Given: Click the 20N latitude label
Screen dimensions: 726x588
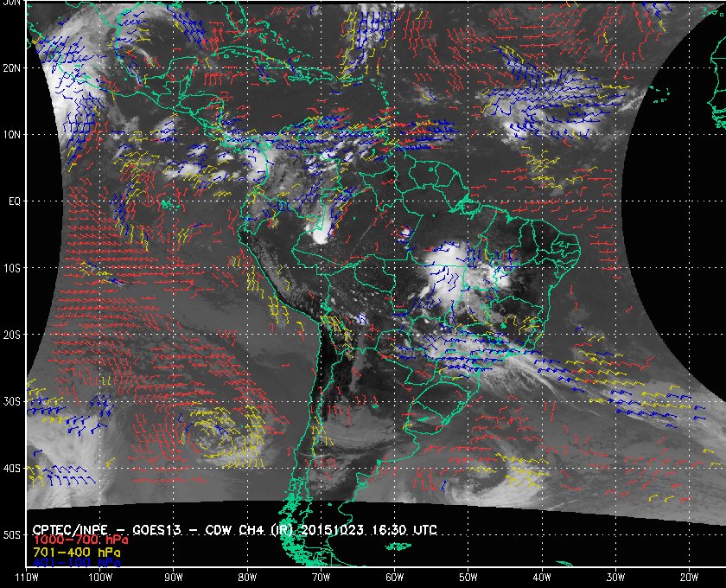Looking at the screenshot, I should click(11, 67).
